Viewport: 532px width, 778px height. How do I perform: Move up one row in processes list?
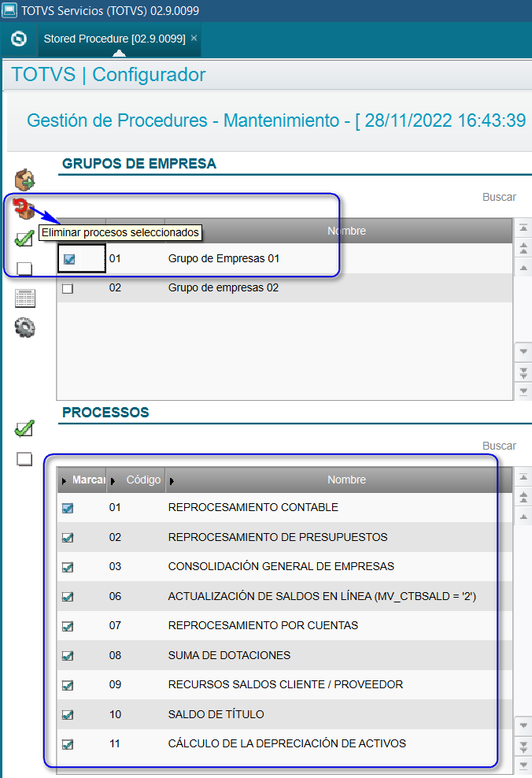pyautogui.click(x=523, y=517)
